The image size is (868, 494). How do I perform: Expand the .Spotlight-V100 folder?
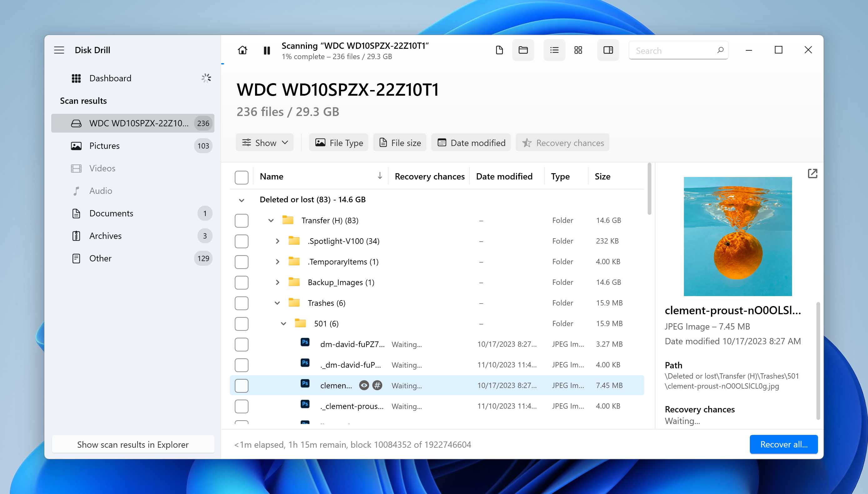[x=278, y=241]
